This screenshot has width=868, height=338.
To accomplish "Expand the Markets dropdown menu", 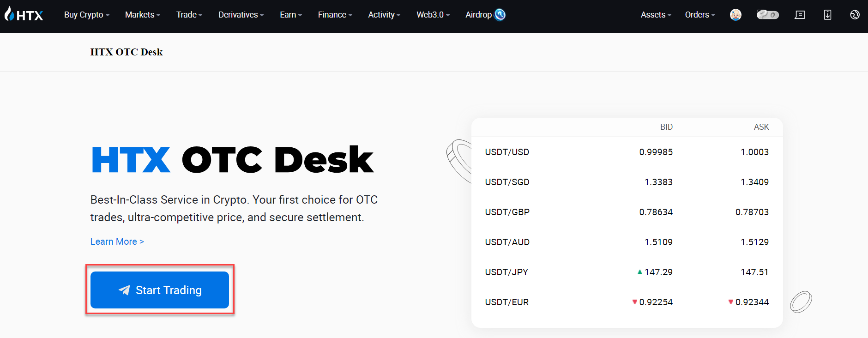I will pos(143,15).
